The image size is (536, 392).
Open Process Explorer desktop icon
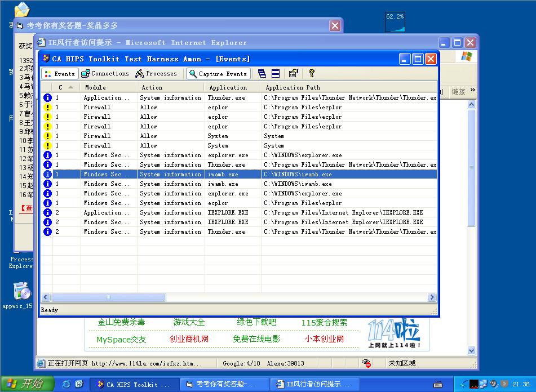(x=21, y=262)
